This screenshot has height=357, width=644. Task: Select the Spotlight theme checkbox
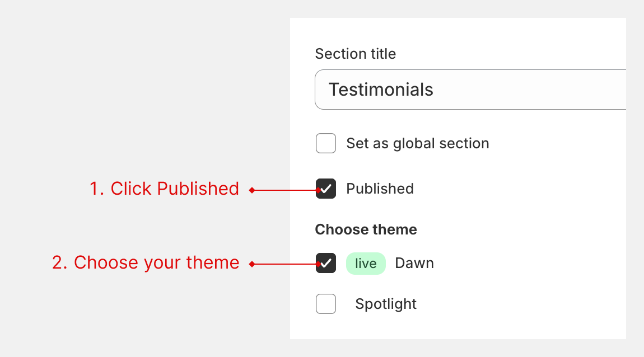click(325, 304)
